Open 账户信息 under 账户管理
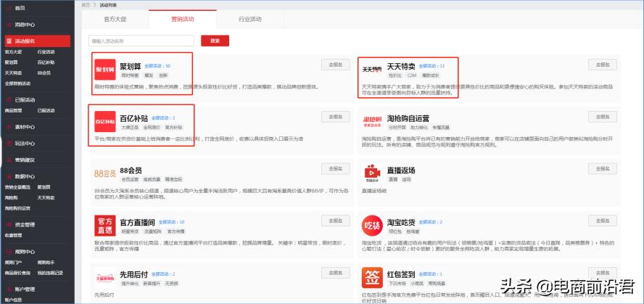 pyautogui.click(x=13, y=300)
